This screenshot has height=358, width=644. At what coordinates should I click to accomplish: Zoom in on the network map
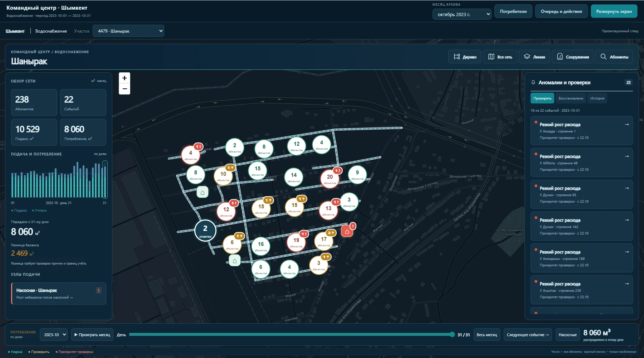pyautogui.click(x=125, y=78)
